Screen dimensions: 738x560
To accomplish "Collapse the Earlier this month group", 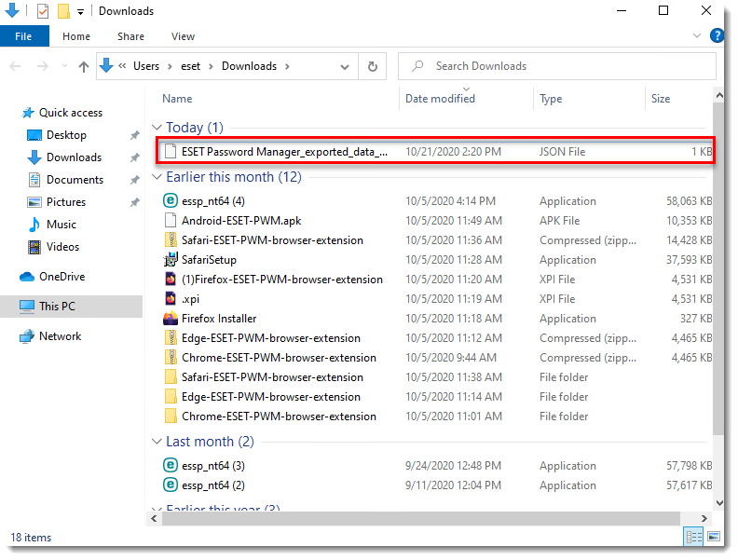I will 157,177.
